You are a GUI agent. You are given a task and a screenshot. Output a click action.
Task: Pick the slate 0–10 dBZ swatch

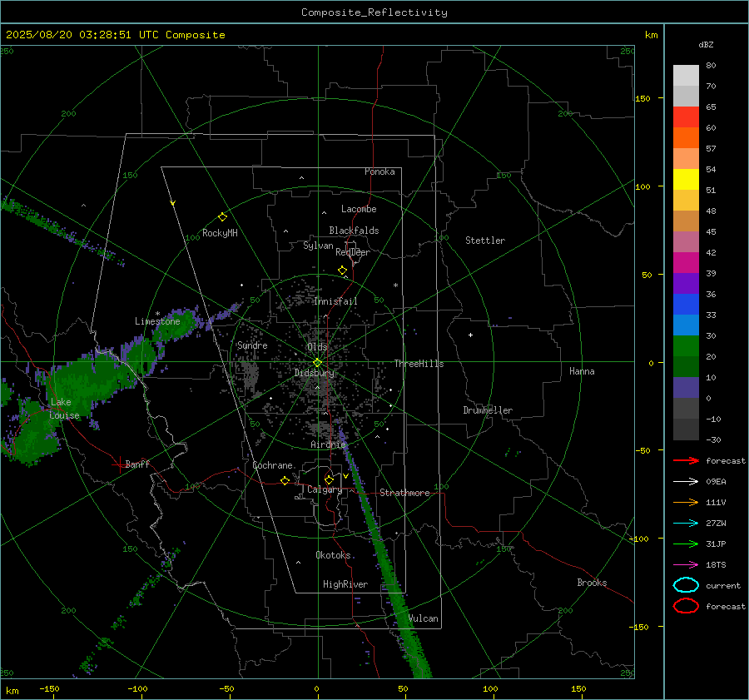686,388
